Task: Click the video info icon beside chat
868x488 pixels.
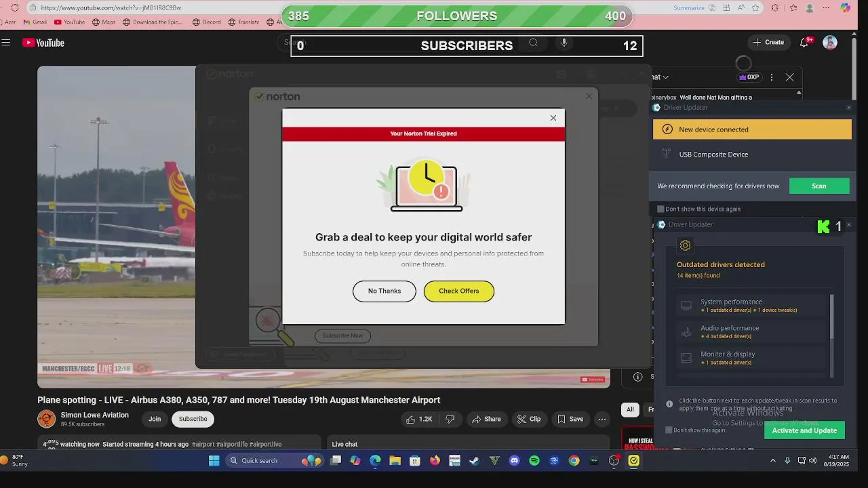Action: click(x=638, y=377)
